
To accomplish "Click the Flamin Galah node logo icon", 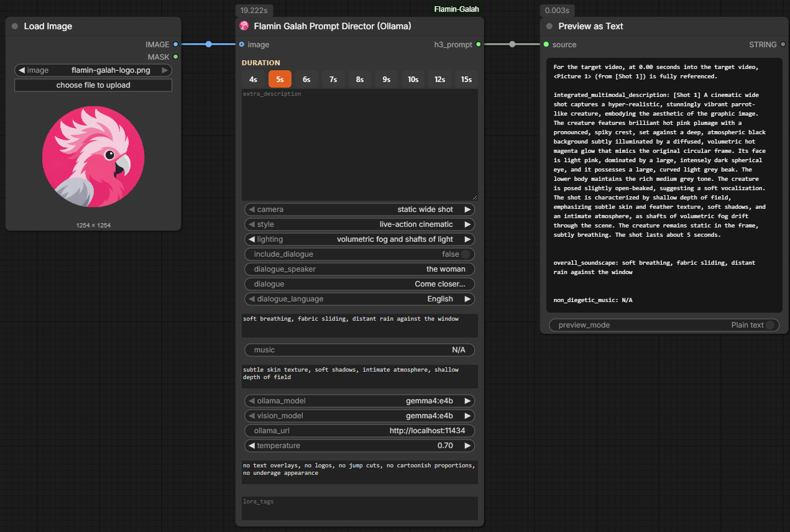I will (x=244, y=26).
